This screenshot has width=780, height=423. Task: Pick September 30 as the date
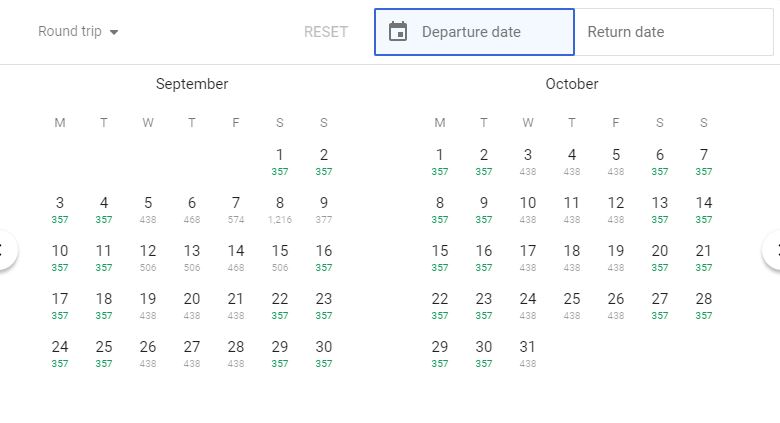324,352
